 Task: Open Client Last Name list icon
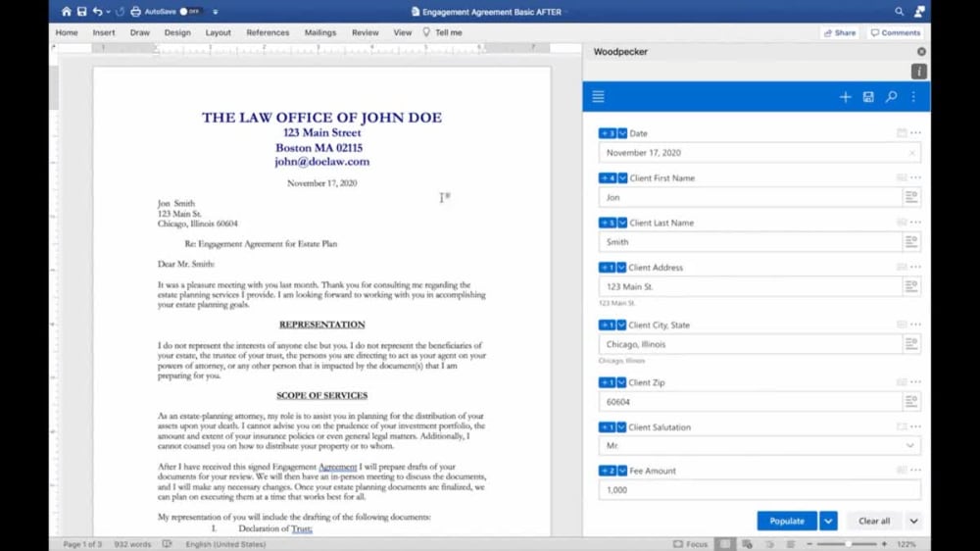pyautogui.click(x=911, y=241)
